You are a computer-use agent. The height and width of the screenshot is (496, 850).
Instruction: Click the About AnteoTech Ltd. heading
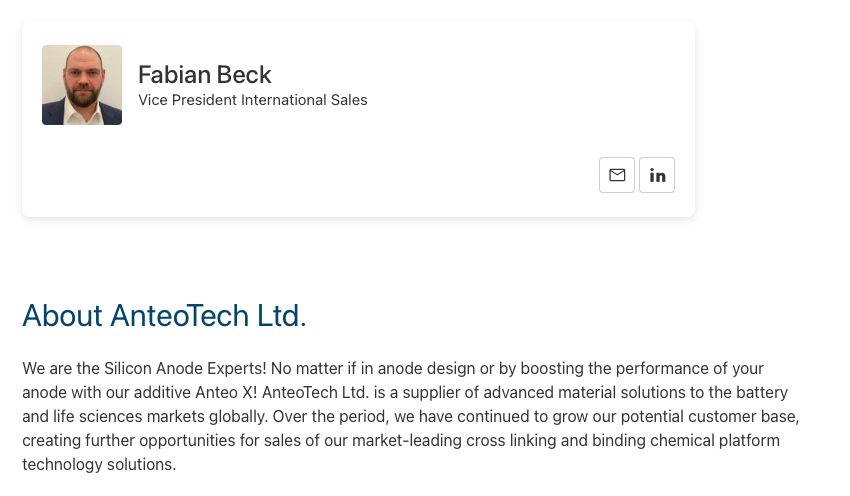[164, 315]
